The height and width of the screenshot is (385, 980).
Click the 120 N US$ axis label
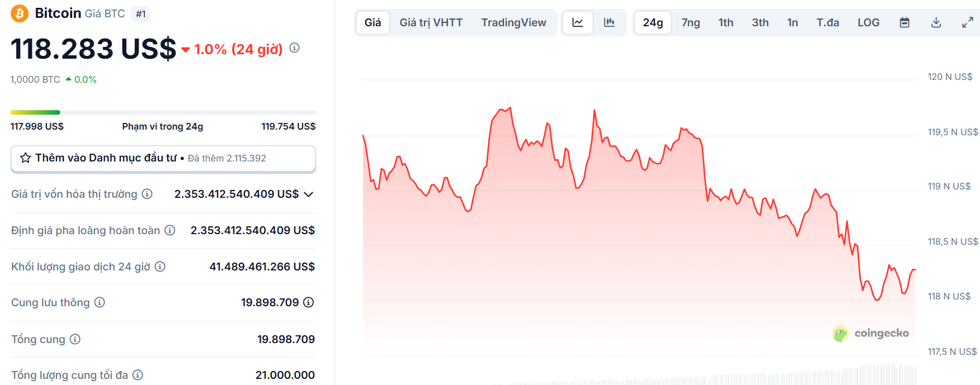pyautogui.click(x=950, y=77)
